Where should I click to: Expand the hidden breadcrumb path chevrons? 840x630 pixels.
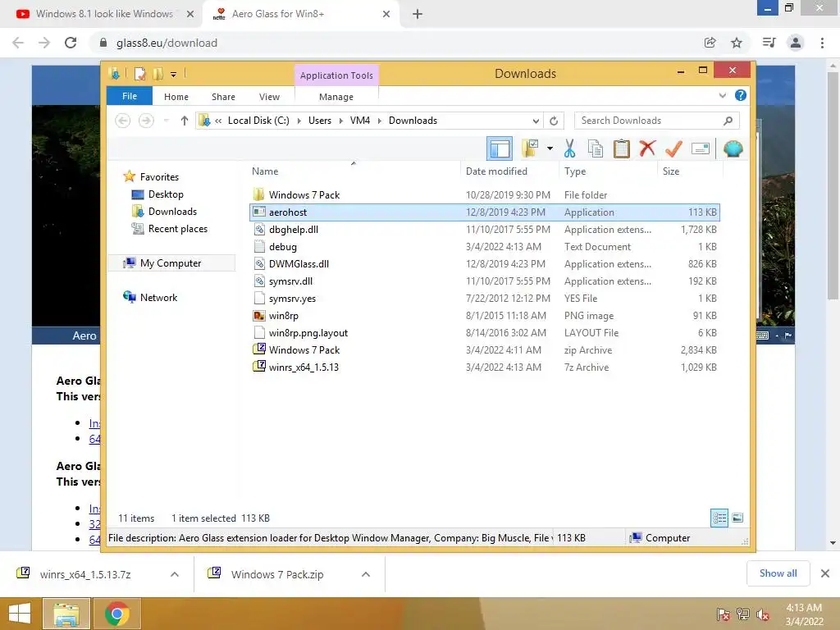[x=218, y=121]
